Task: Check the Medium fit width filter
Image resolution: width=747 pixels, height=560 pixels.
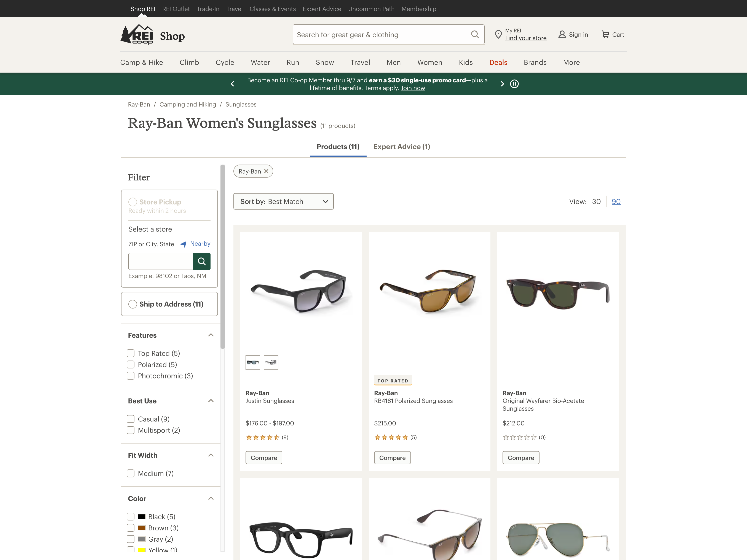Action: (x=131, y=474)
